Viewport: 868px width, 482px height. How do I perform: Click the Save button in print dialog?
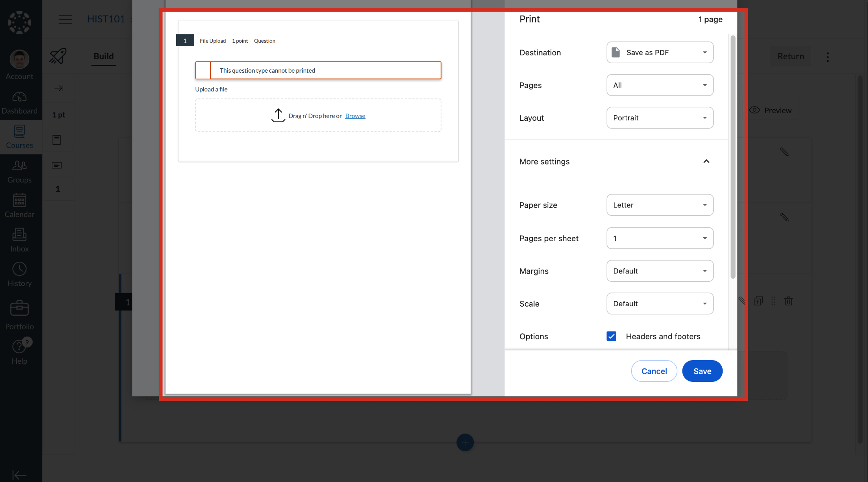pyautogui.click(x=702, y=371)
